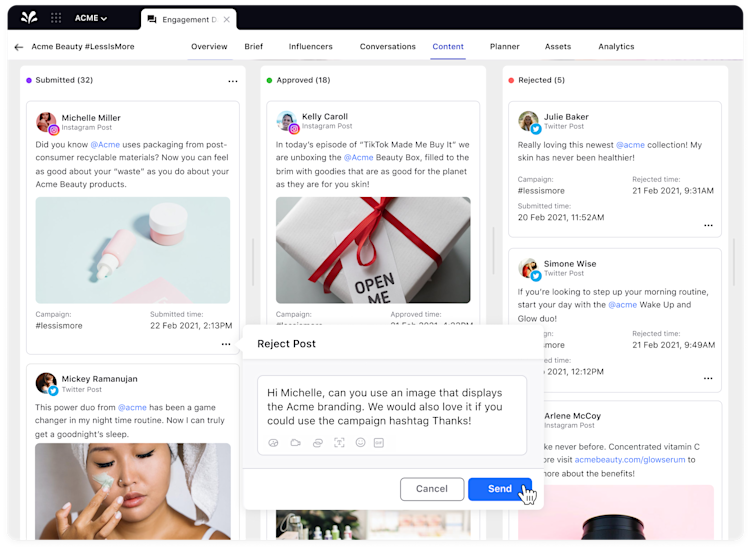Switch to the Influencers tab

[310, 46]
